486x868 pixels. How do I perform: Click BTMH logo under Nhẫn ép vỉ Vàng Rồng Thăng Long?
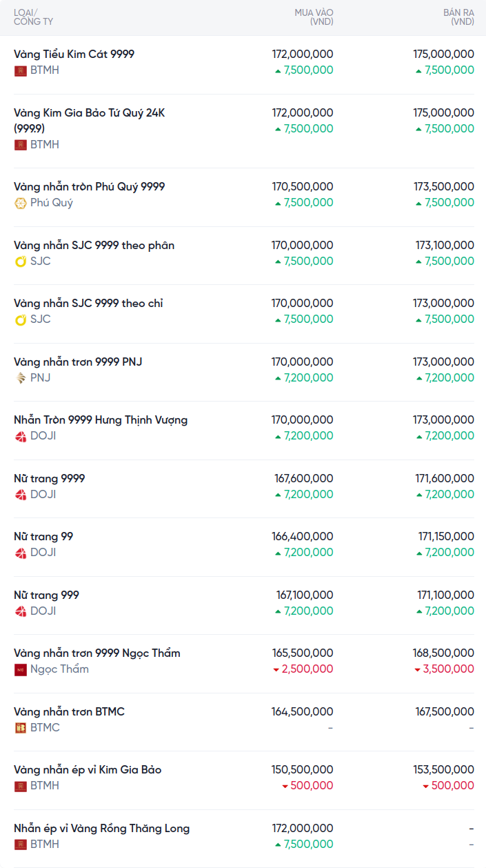21,845
